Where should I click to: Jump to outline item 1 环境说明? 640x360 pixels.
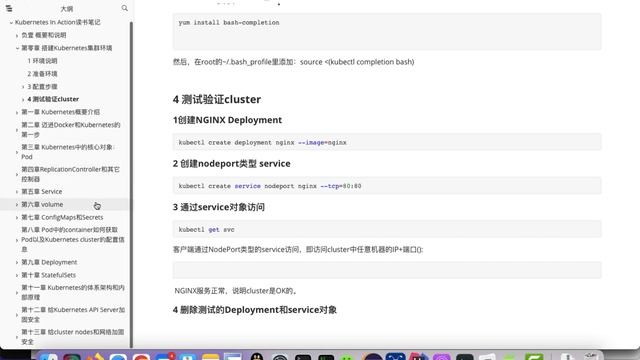(42, 61)
